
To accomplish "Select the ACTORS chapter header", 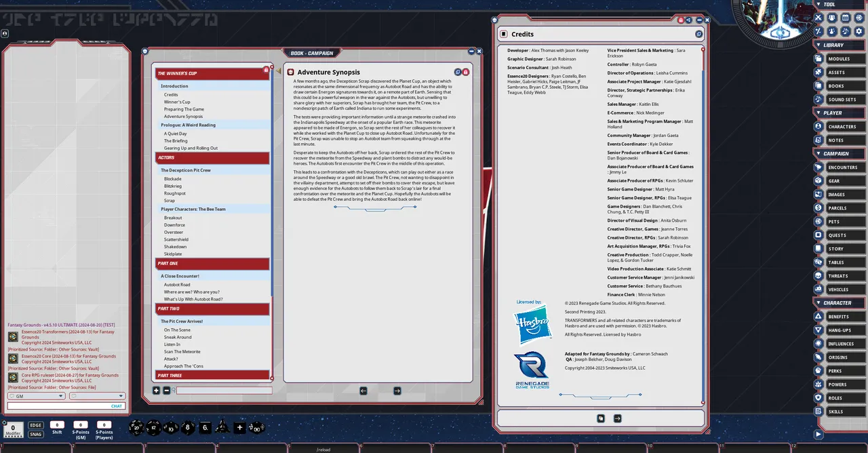I will tap(212, 158).
